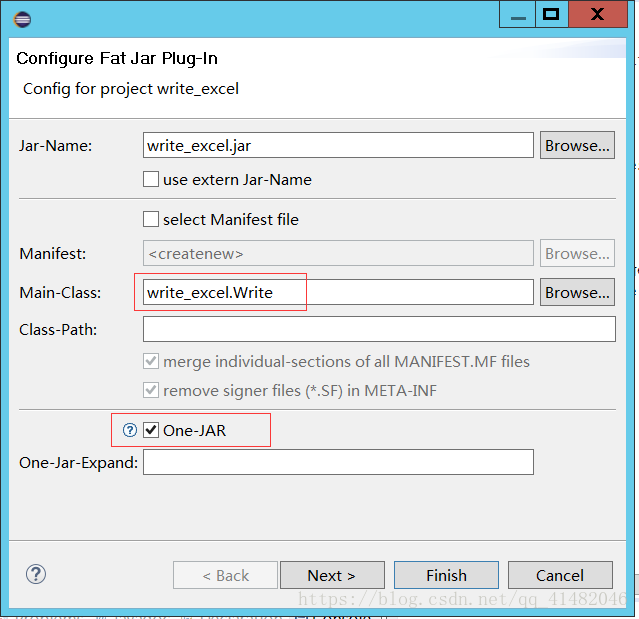Maximize the dialog window

point(551,14)
